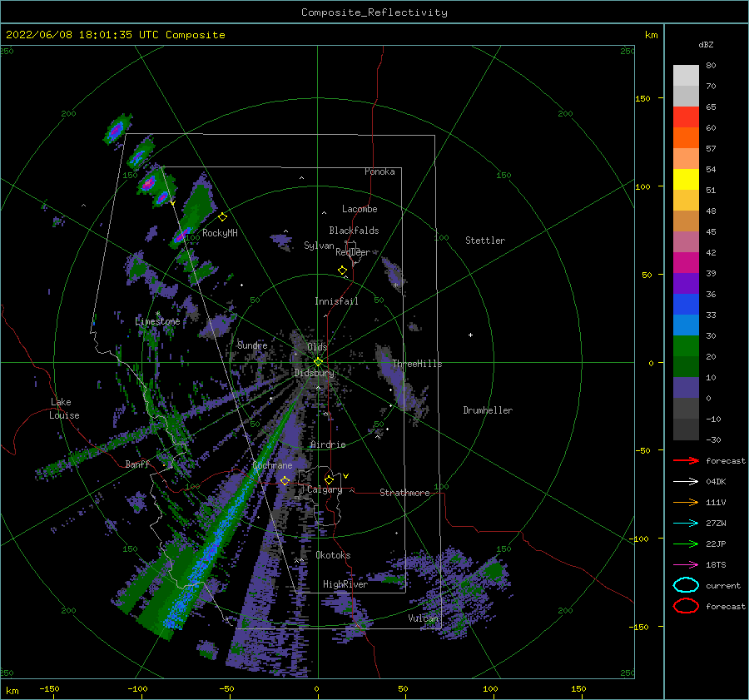Click the cyan 27ZW arrow legend icon
749x700 pixels.
point(686,524)
